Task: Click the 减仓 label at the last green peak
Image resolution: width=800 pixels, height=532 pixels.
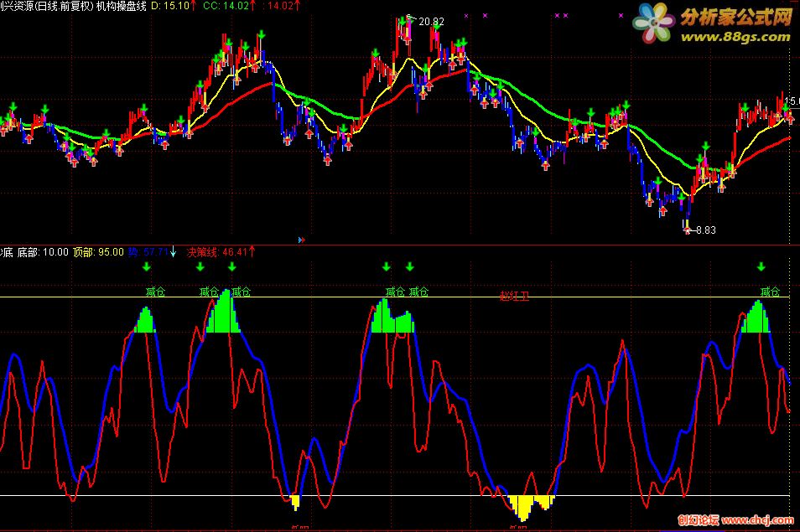Action: click(x=770, y=292)
